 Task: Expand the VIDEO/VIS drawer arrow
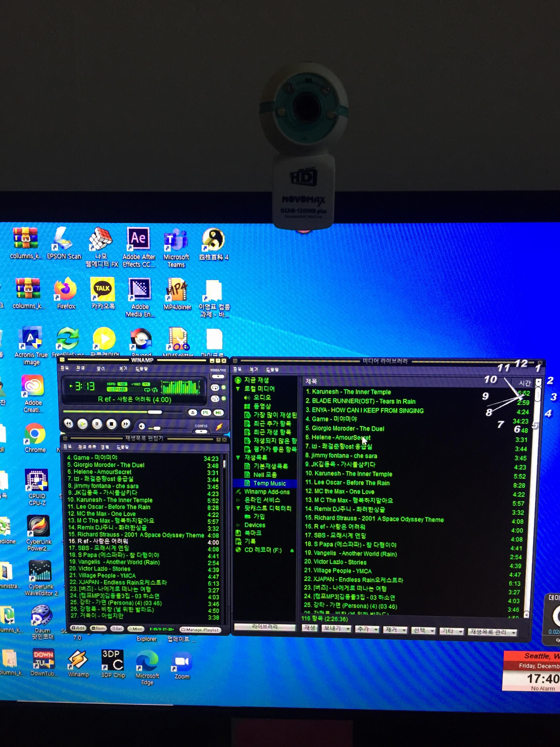tap(218, 376)
